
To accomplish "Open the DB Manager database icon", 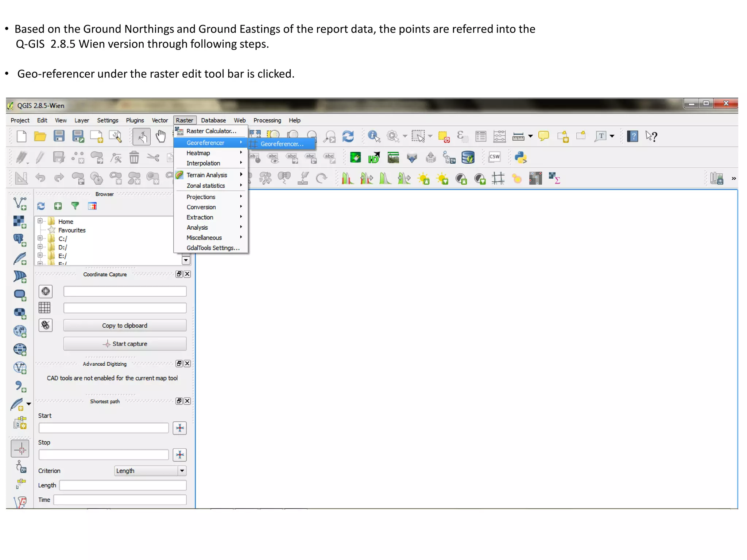I will click(x=468, y=157).
